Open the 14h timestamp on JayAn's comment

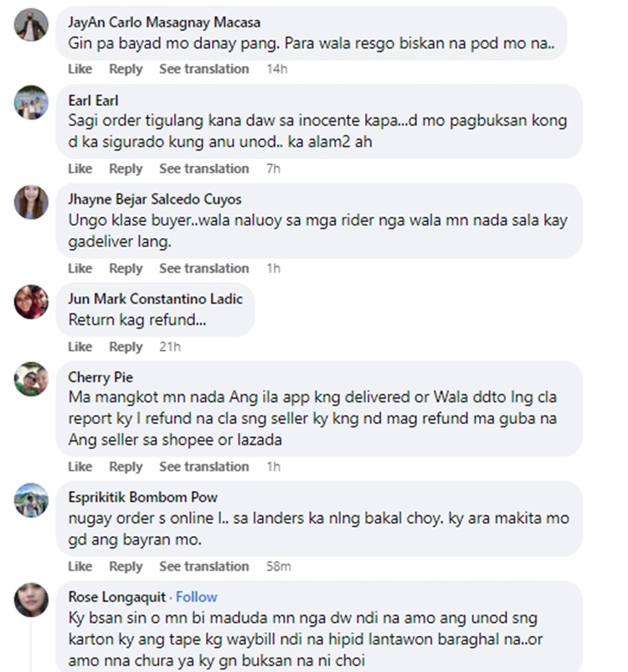(x=276, y=69)
